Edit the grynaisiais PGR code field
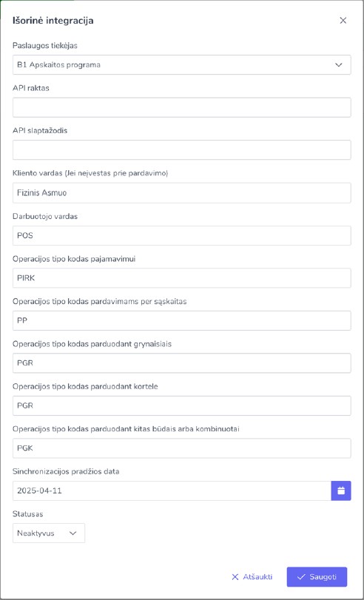The height and width of the screenshot is (600, 364). (x=182, y=363)
